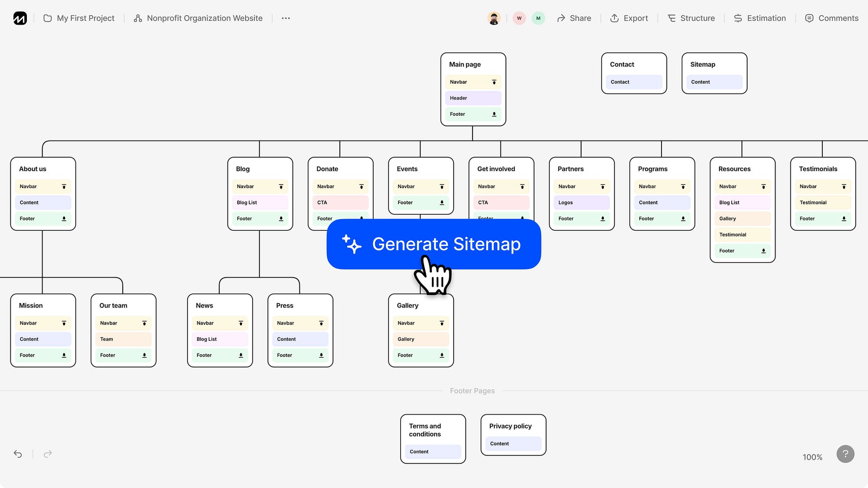Click the pin icon on Resources Footer
The height and width of the screenshot is (488, 868).
[x=763, y=251]
